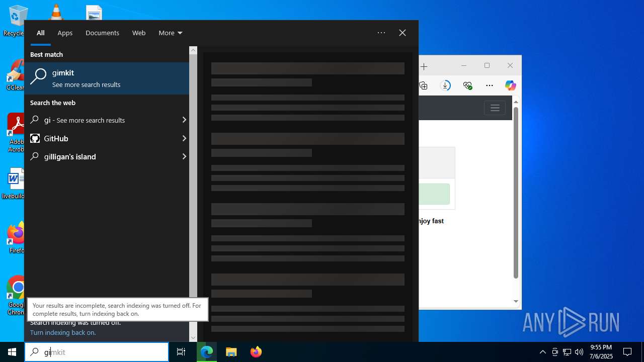Switch to the Documents search tab
Viewport: 644px width, 362px height.
click(102, 33)
